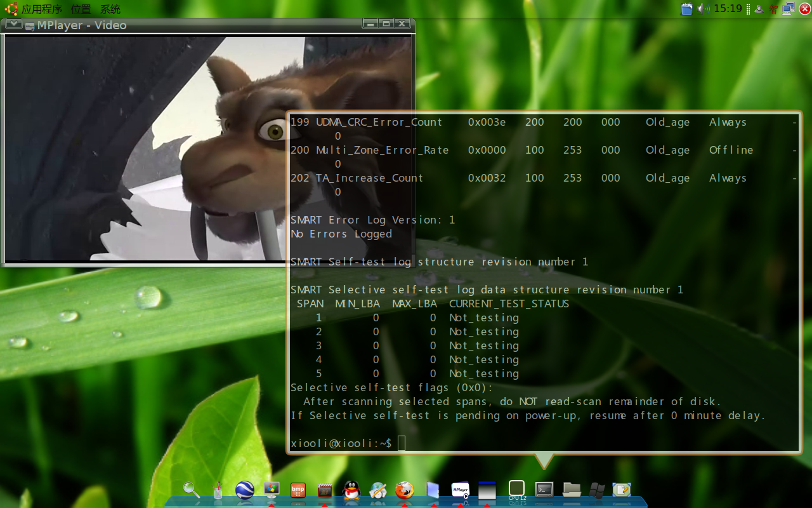The width and height of the screenshot is (812, 508).
Task: Click 'TA_Increase_Count' in terminal
Action: [x=370, y=178]
